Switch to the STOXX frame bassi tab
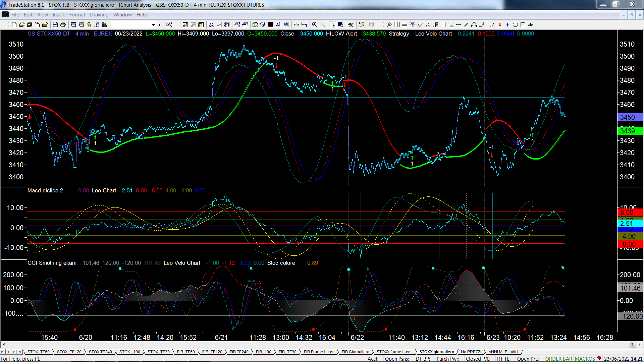Image resolution: width=644 pixels, height=362 pixels. (394, 352)
